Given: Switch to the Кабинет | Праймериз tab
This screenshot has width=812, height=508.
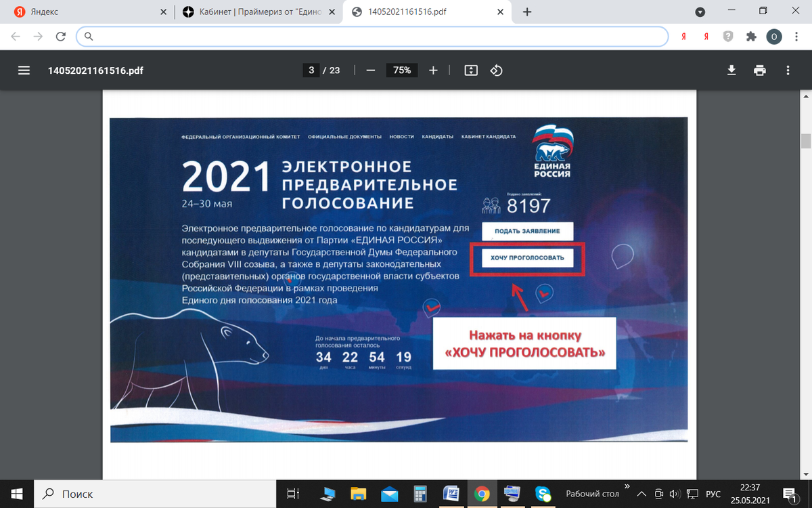Looking at the screenshot, I should (x=257, y=12).
